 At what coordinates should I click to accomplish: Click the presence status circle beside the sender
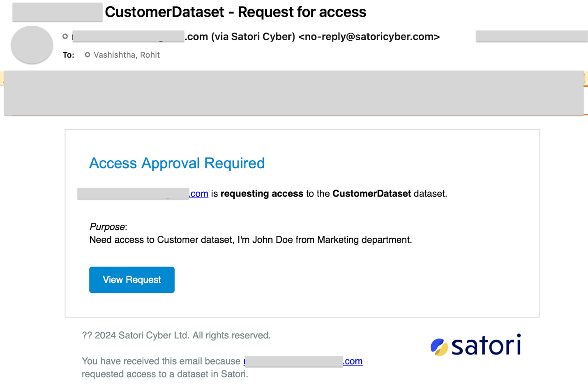pos(65,37)
